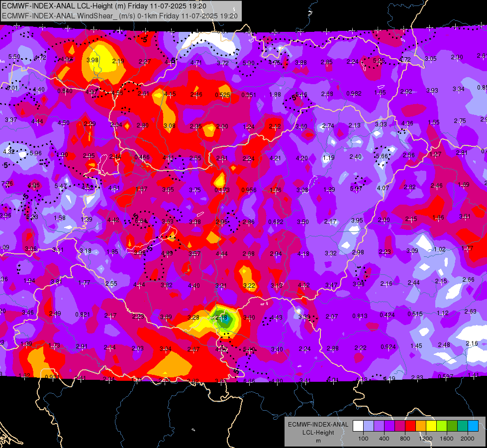Screen dimensions: 487x448
Task: Click the dark green legend swatch
Action: click(x=452, y=426)
